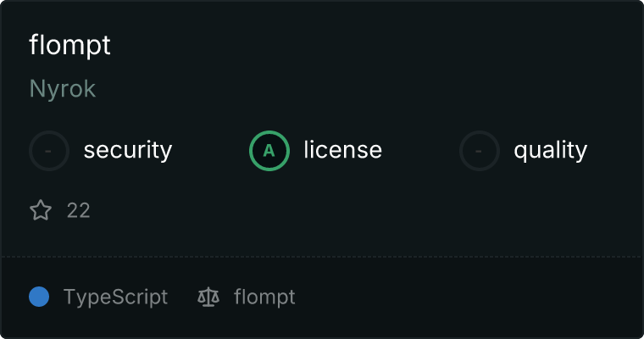Select the security label text

pos(128,150)
